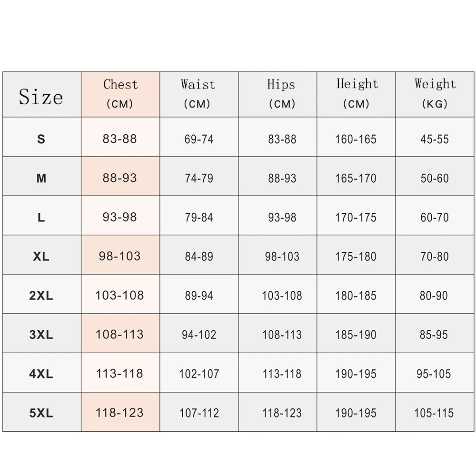Select the M size row label

pos(41,178)
